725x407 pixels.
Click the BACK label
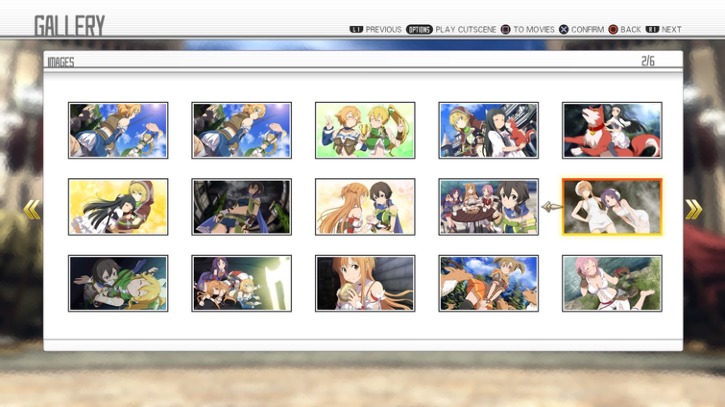point(631,30)
